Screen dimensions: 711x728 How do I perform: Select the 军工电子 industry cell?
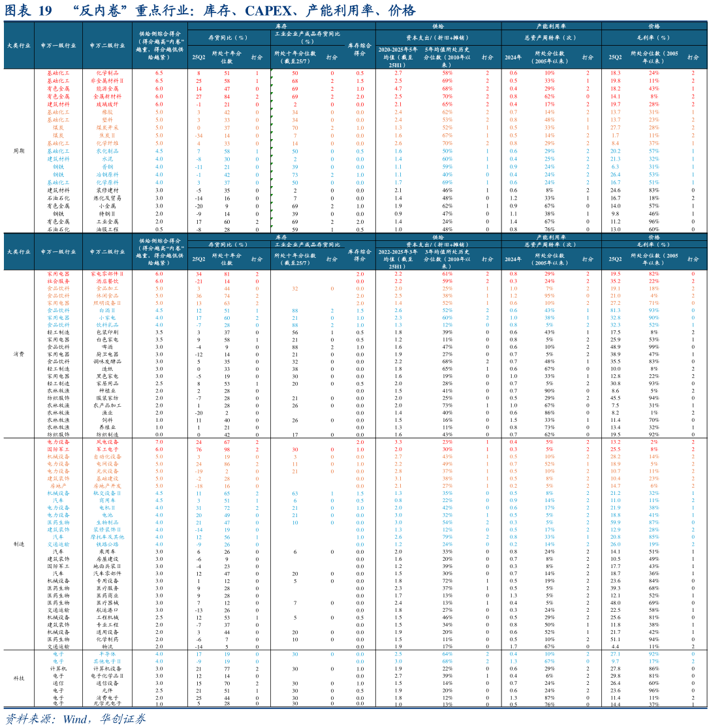click(x=108, y=450)
